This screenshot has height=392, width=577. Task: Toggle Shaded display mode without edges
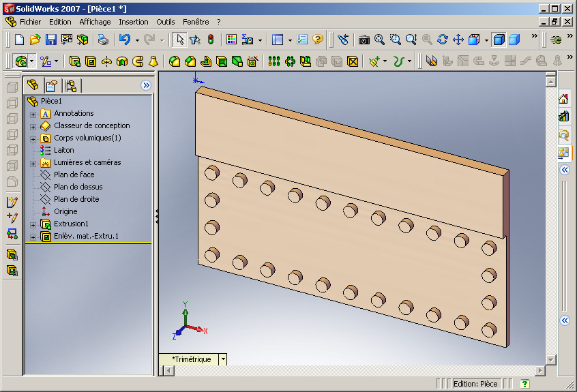point(514,40)
